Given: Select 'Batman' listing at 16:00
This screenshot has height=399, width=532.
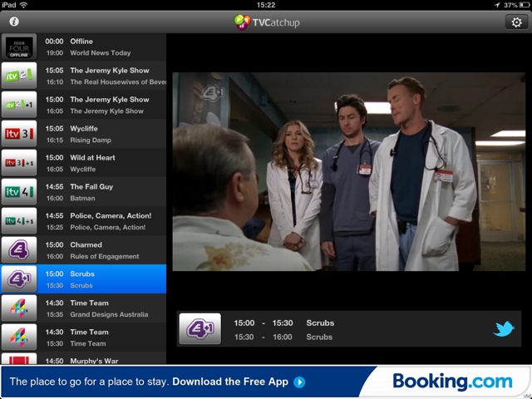Looking at the screenshot, I should tap(82, 199).
